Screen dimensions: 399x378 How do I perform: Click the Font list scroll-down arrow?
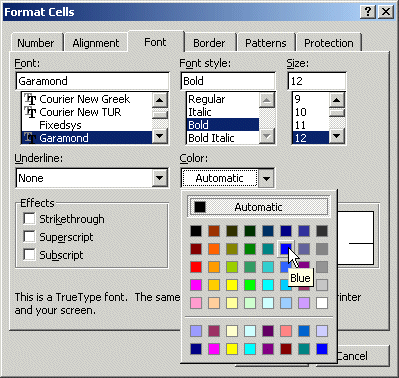tap(160, 136)
